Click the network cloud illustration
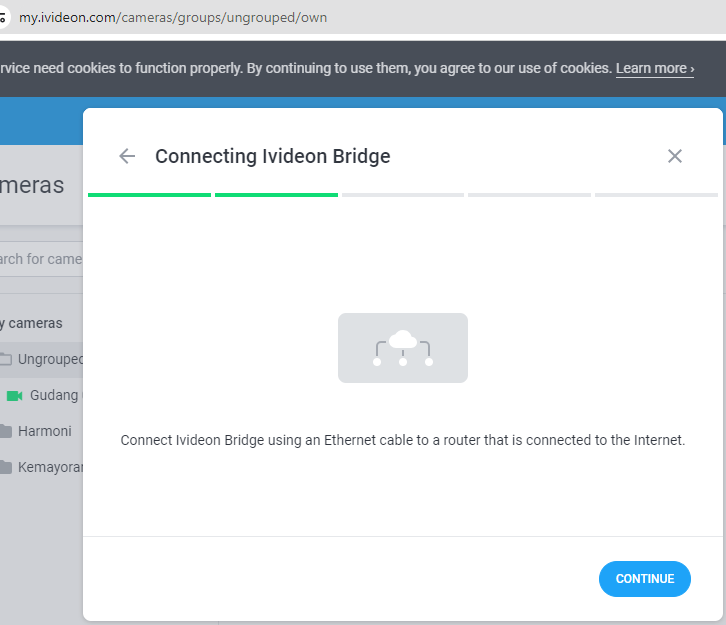 [x=403, y=348]
